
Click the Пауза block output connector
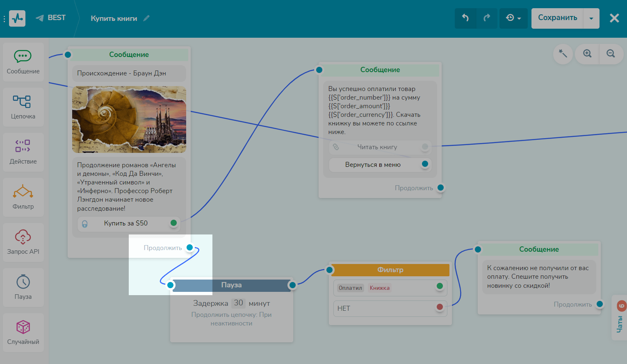(x=292, y=285)
